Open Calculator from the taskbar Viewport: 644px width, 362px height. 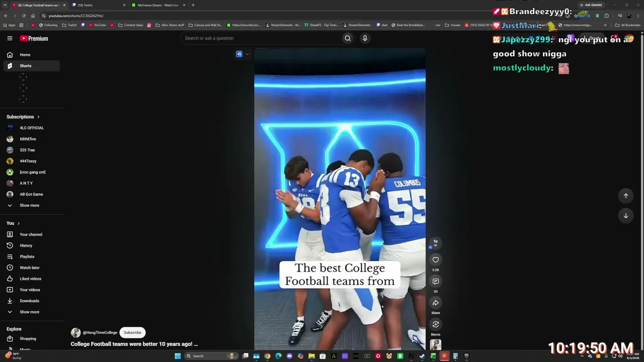coord(455,356)
